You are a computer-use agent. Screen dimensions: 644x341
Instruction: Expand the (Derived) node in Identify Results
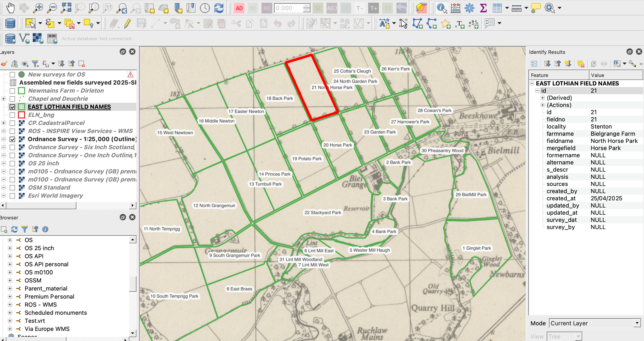coord(542,98)
